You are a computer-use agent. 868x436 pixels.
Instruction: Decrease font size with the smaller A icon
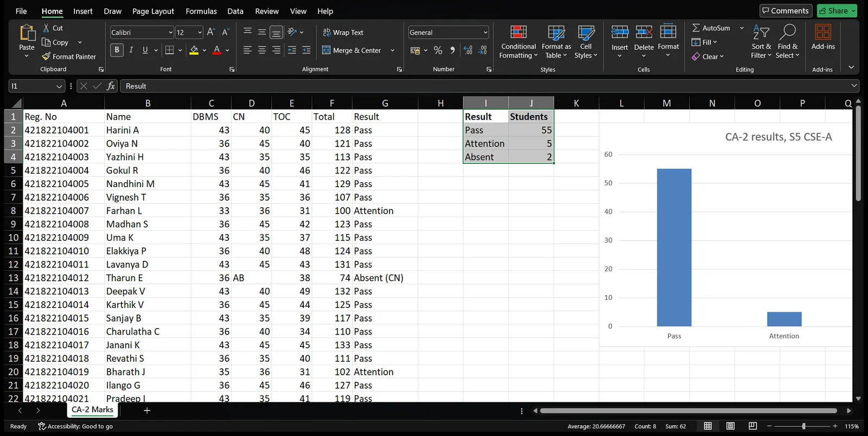click(226, 33)
